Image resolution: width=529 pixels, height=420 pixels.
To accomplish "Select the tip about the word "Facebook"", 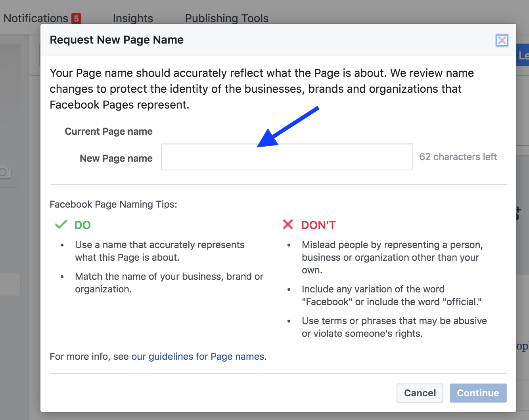I will [x=392, y=296].
